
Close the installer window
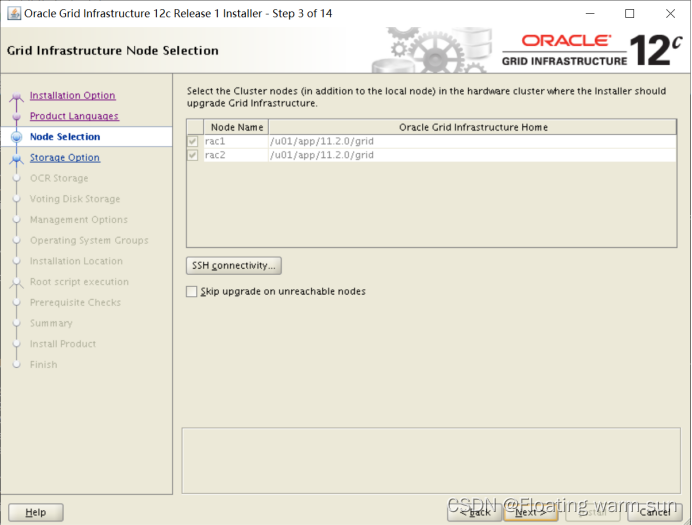point(670,14)
